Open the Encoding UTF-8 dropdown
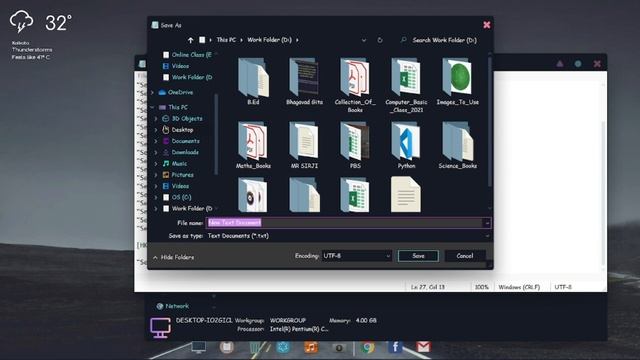The width and height of the screenshot is (640, 360). point(356,256)
